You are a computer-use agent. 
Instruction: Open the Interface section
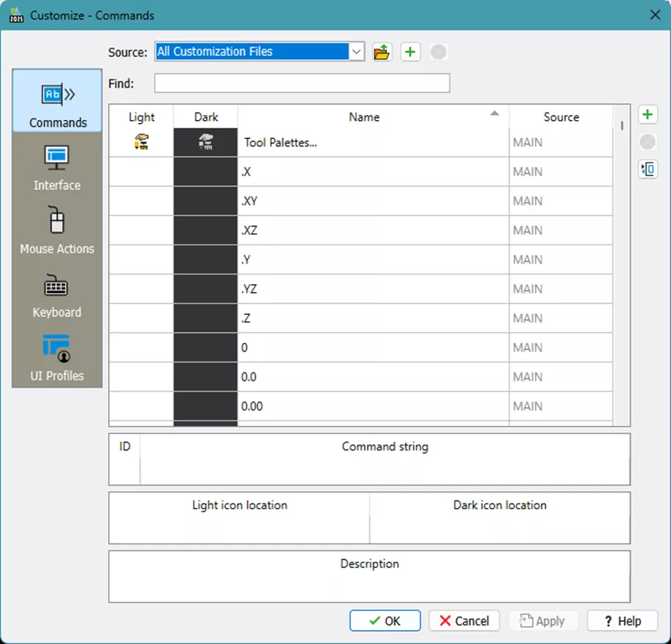(x=57, y=168)
